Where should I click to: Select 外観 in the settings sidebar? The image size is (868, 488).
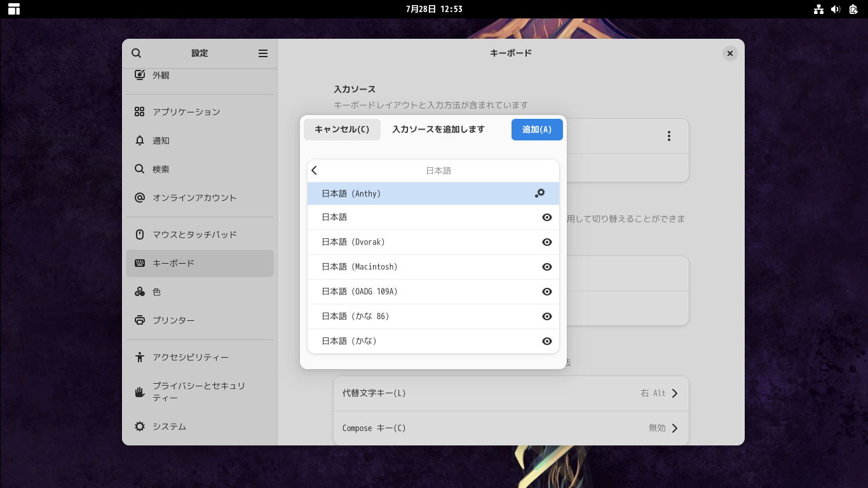[200, 75]
